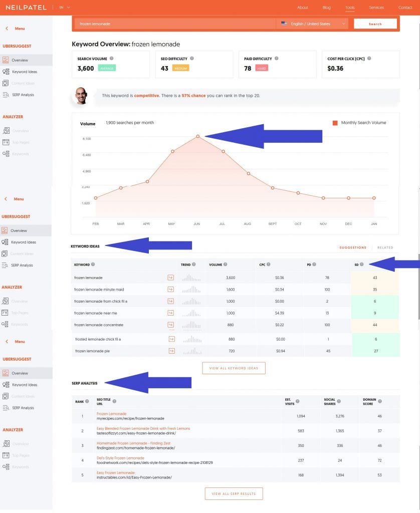The height and width of the screenshot is (513, 420).
Task: Open 'Easy Frozen Lemonade' instructables link
Action: pyautogui.click(x=116, y=472)
